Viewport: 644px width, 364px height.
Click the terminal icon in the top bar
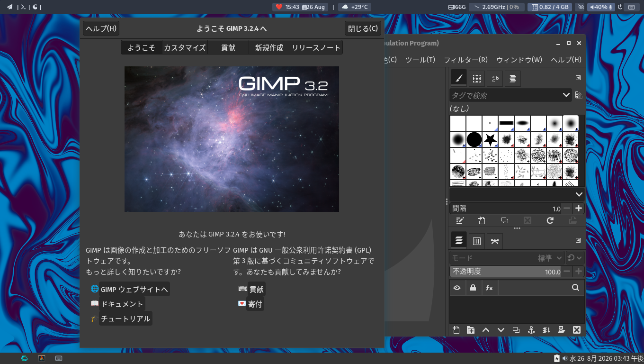tap(23, 7)
